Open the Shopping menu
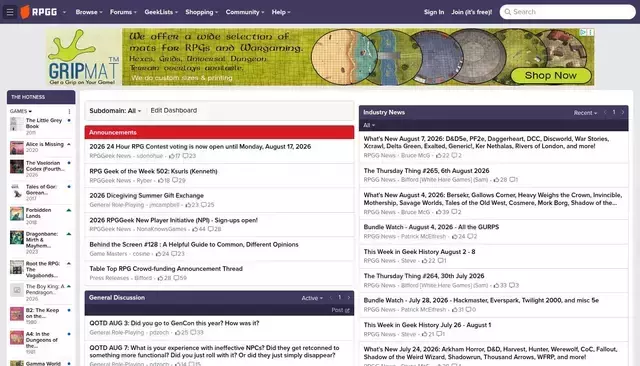This screenshot has height=366, width=640. pos(202,12)
